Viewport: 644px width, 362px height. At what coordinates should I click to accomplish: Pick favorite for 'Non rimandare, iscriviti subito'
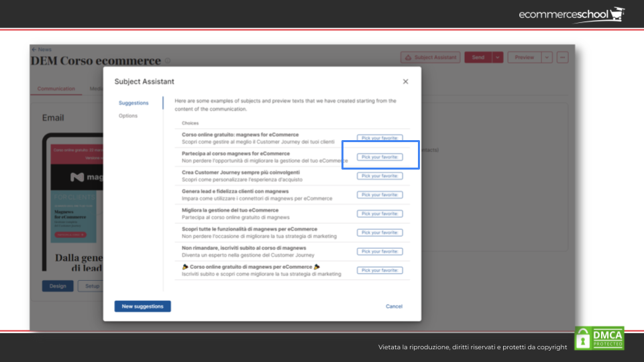[380, 251]
